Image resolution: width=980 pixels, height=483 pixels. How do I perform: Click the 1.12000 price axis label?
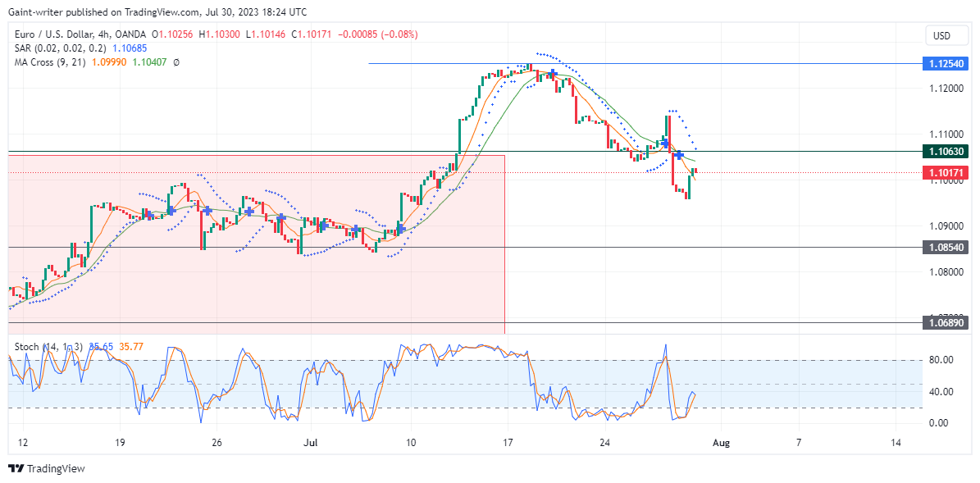(945, 88)
